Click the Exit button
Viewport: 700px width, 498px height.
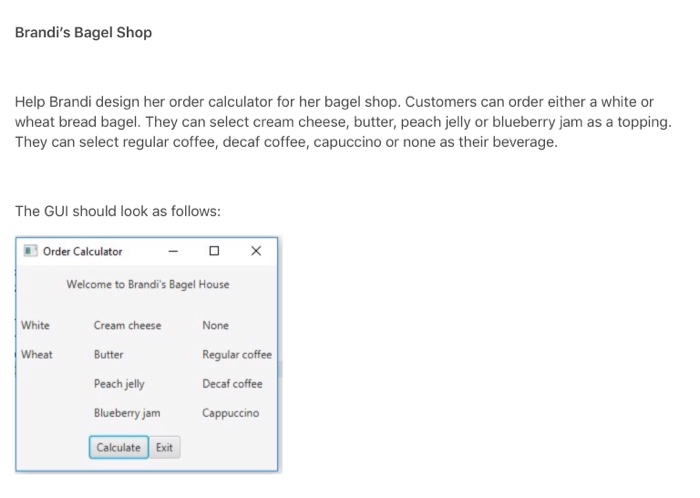164,447
